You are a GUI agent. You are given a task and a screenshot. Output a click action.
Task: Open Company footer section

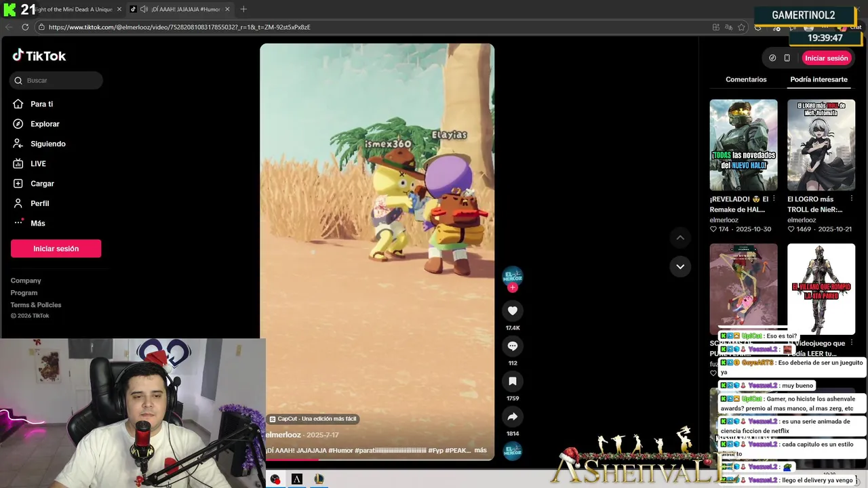(x=26, y=281)
